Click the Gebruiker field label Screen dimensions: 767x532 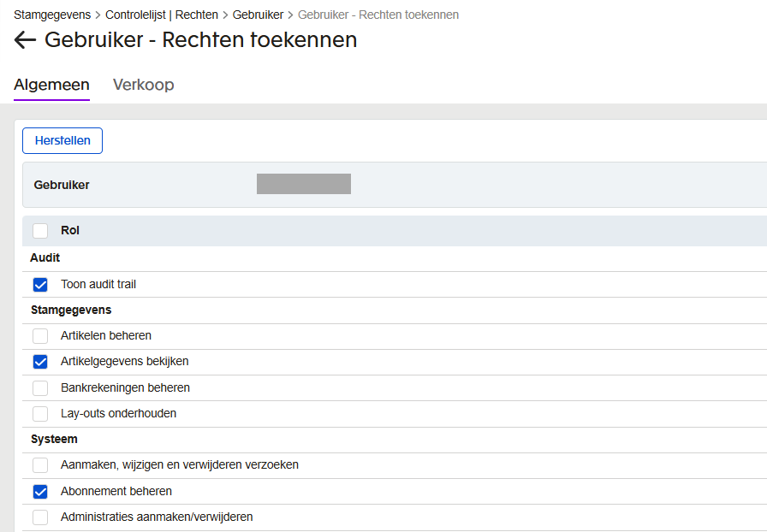point(62,185)
